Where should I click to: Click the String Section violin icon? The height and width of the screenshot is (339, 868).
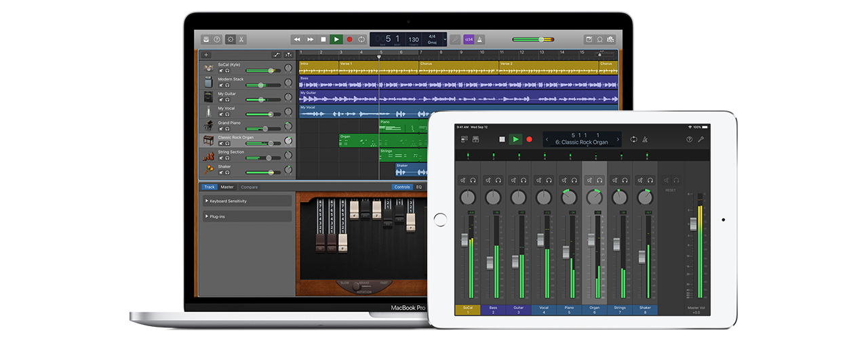tap(209, 156)
